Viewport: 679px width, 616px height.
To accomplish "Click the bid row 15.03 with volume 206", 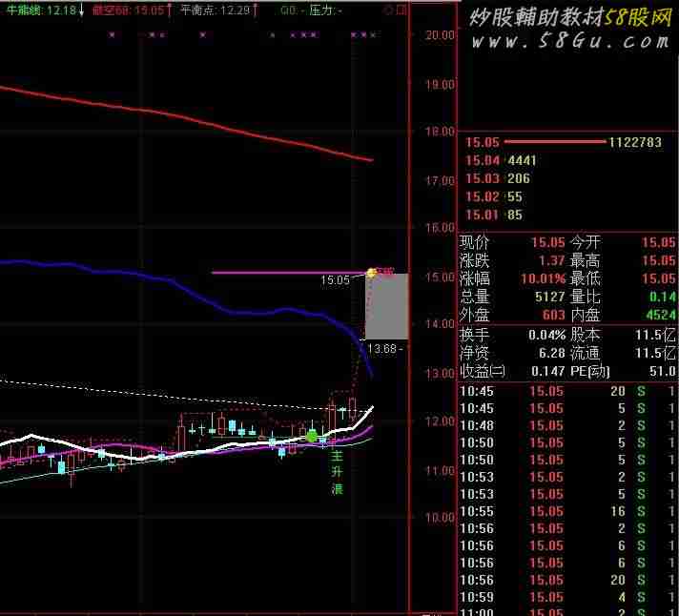I will pos(498,178).
